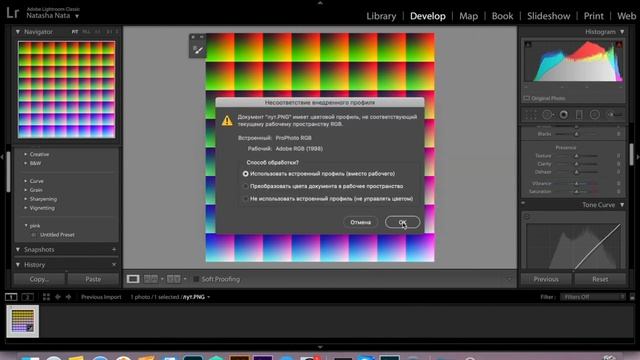Click the Copy... button
Viewport: 640px width, 360px height.
tap(39, 279)
